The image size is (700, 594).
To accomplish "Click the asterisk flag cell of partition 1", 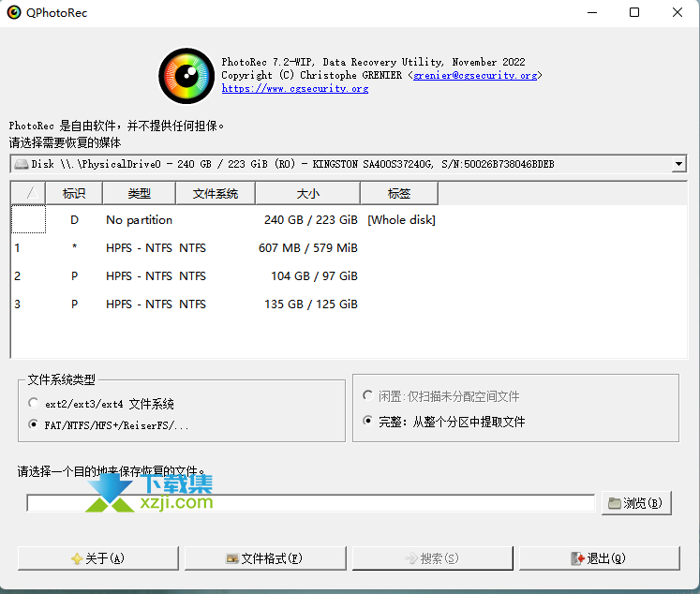I will pyautogui.click(x=74, y=247).
